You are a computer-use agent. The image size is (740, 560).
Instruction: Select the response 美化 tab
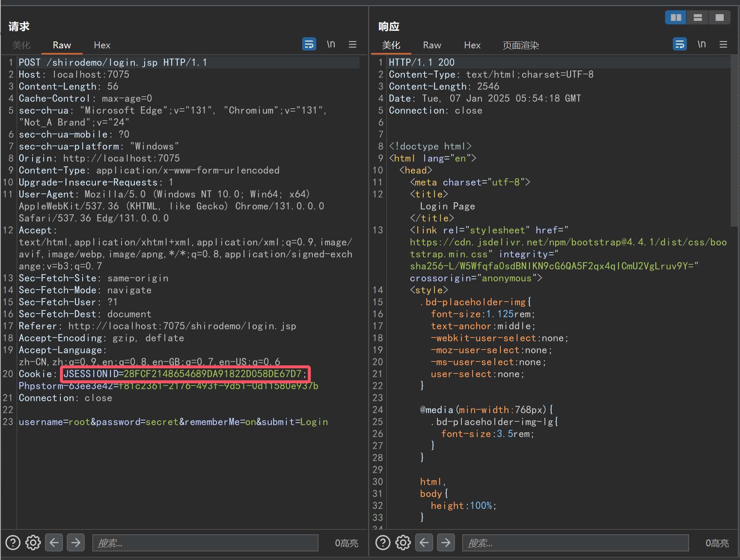coord(391,45)
